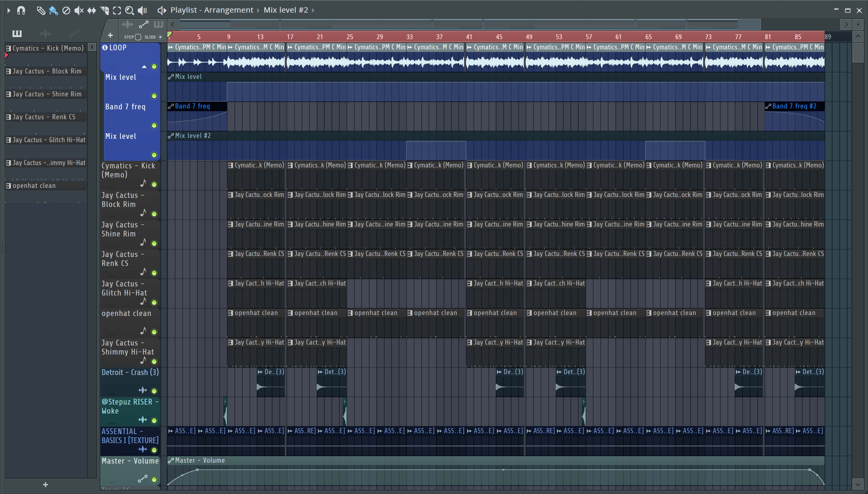Expand arrow after Mix level #2
868x494 pixels.
[313, 10]
